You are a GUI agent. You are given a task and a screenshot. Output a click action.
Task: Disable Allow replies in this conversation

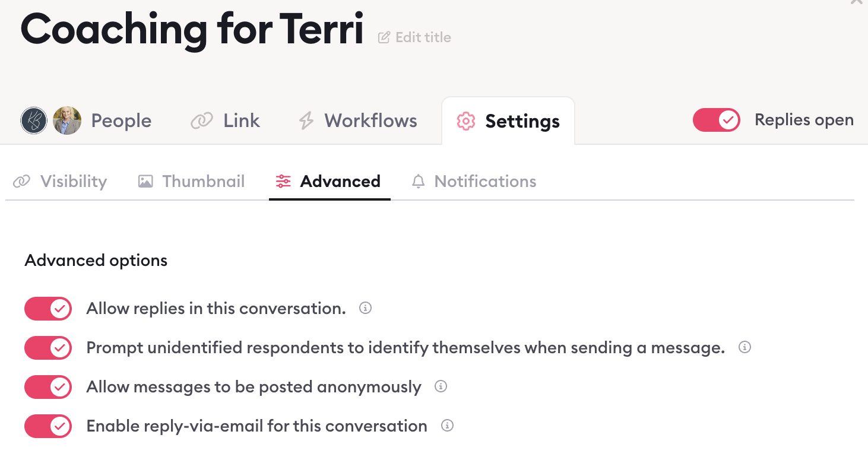pyautogui.click(x=48, y=309)
